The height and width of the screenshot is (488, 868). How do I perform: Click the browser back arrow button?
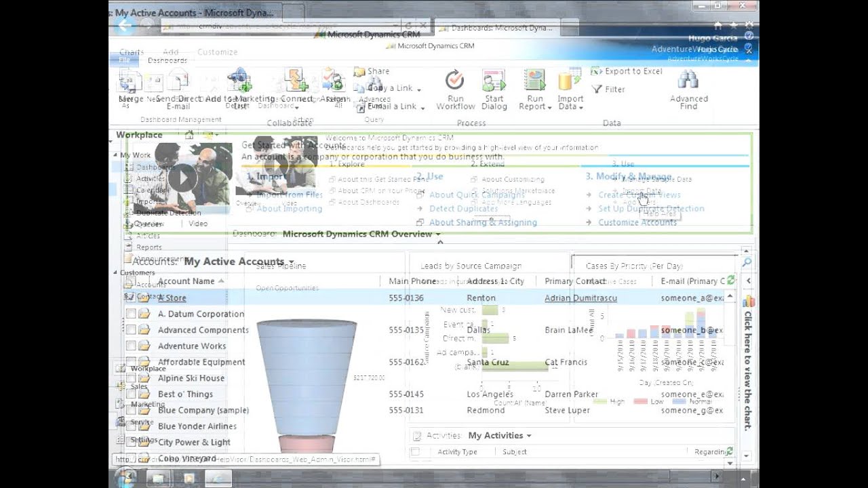coord(125,26)
